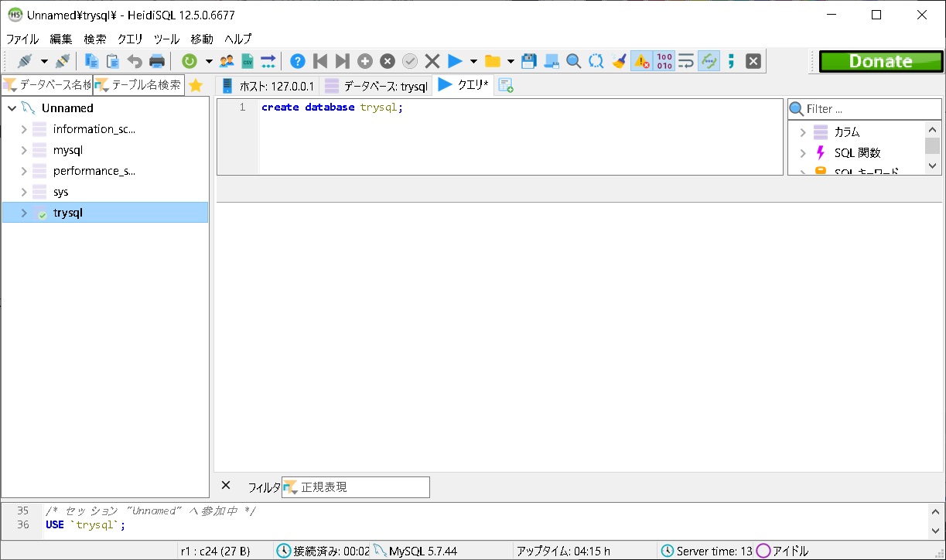Click the Delete row circle-x icon

388,61
